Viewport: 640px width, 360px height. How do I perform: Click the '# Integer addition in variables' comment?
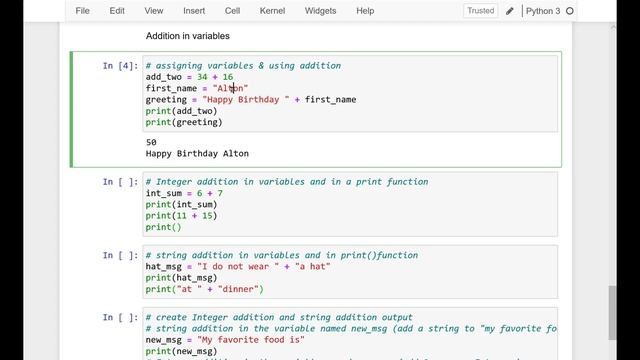(x=287, y=182)
